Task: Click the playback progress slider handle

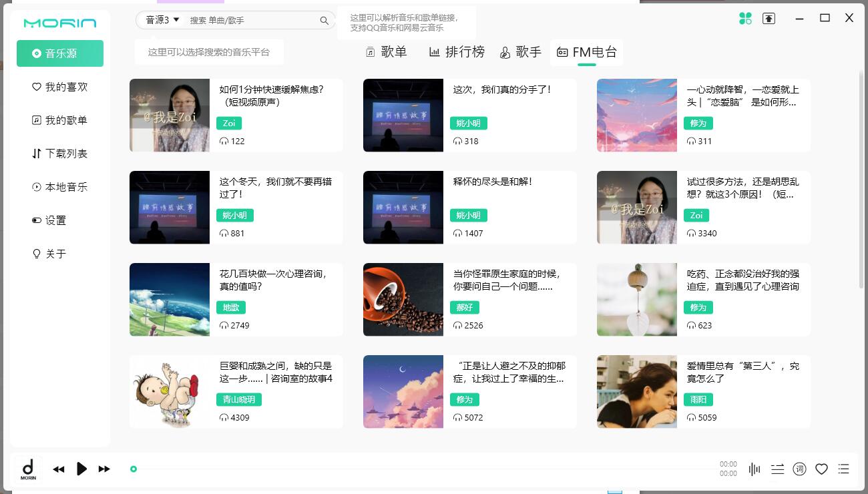Action: coord(134,469)
